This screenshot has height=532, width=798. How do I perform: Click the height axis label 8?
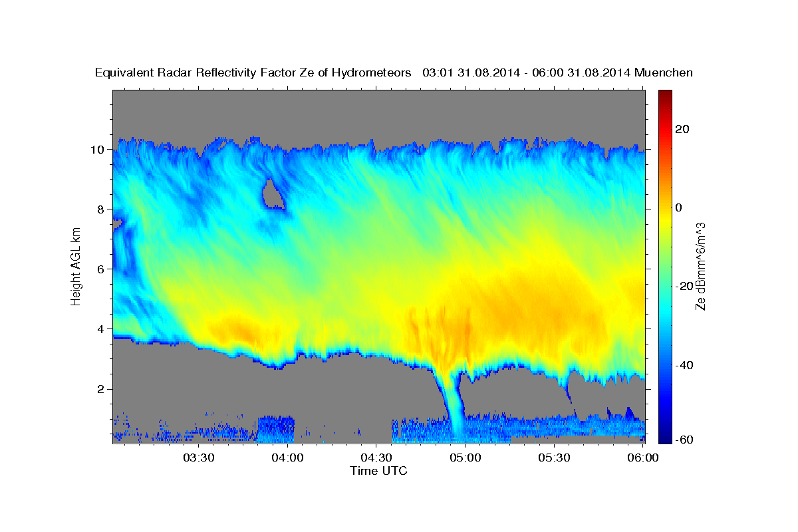coord(101,209)
